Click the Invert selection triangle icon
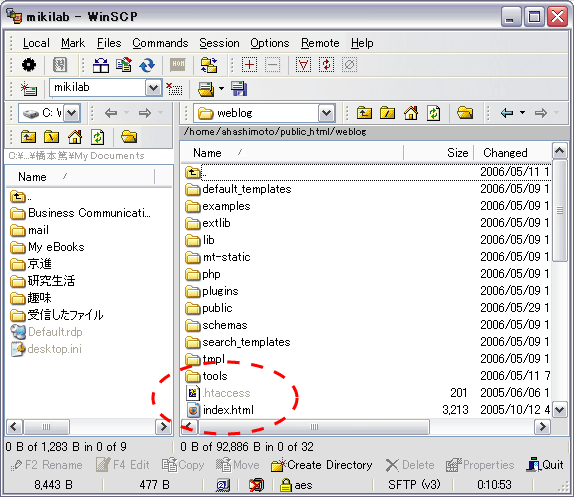Image resolution: width=574 pixels, height=497 pixels. coord(303,65)
